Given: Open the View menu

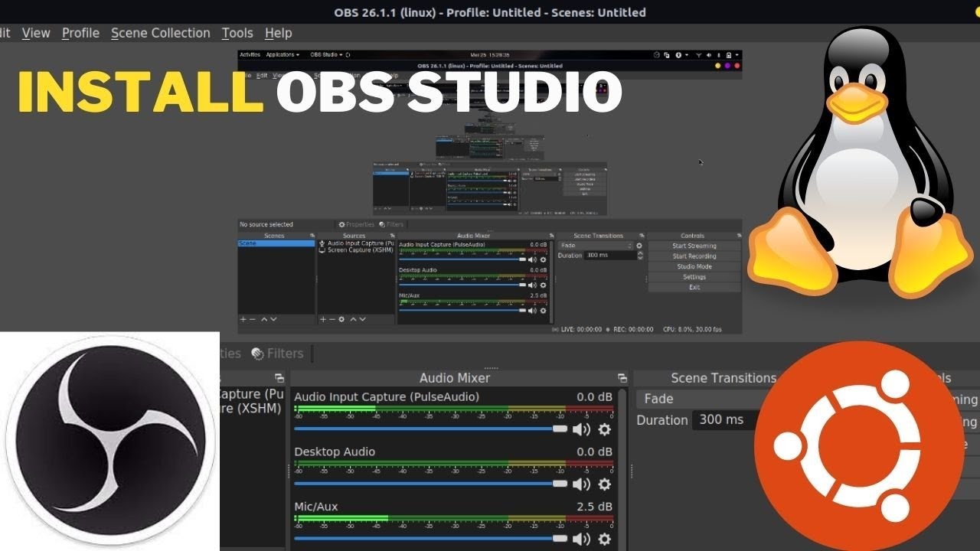Looking at the screenshot, I should point(36,33).
